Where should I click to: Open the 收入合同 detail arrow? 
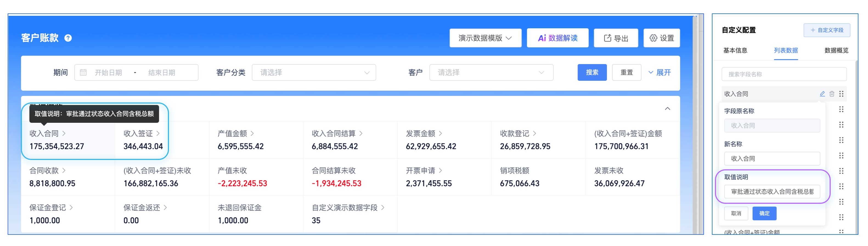tap(64, 134)
